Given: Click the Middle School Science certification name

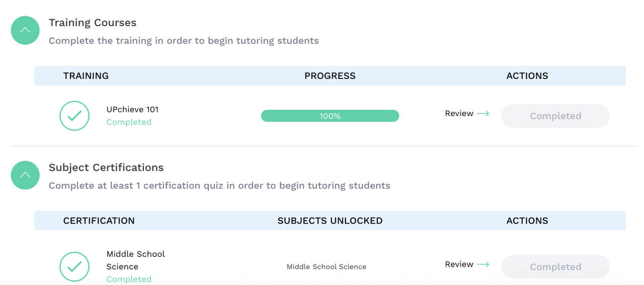Looking at the screenshot, I should [x=135, y=260].
